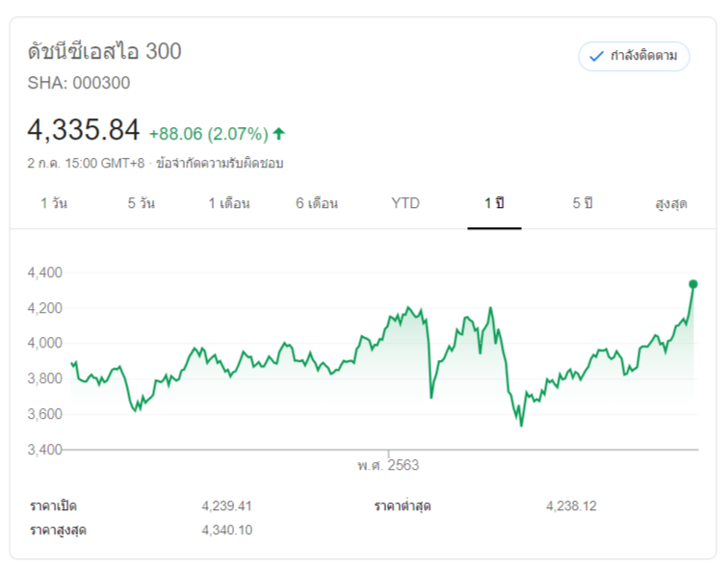
Task: Click the green up arrow icon
Action: (279, 133)
